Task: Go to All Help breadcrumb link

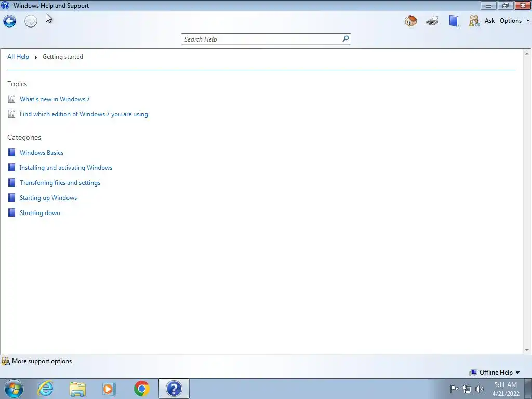Action: click(18, 57)
